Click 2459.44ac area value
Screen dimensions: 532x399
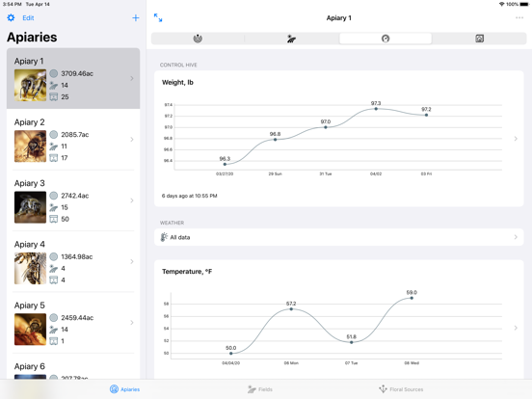coord(77,318)
